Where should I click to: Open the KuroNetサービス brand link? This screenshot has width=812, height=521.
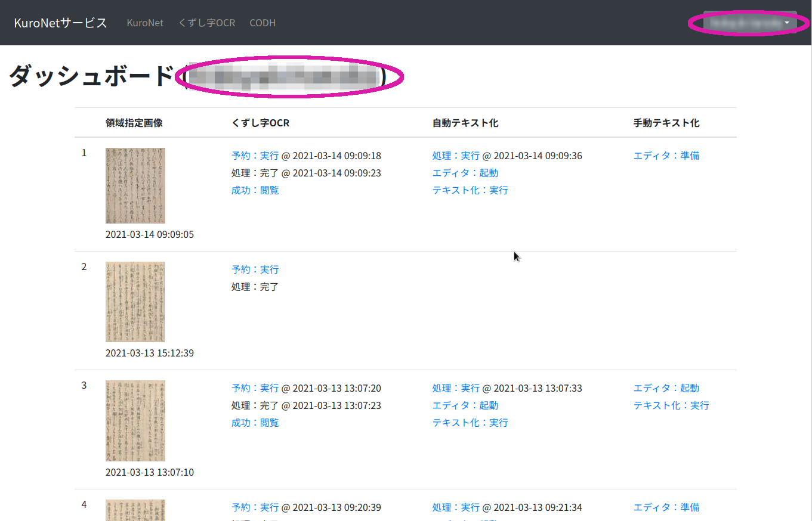tap(60, 23)
